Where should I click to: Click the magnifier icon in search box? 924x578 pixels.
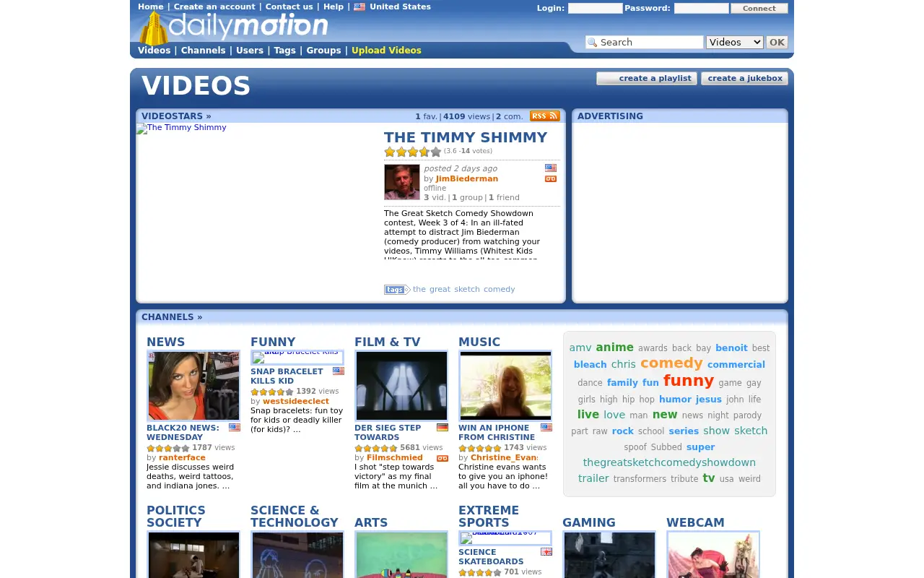click(x=593, y=43)
